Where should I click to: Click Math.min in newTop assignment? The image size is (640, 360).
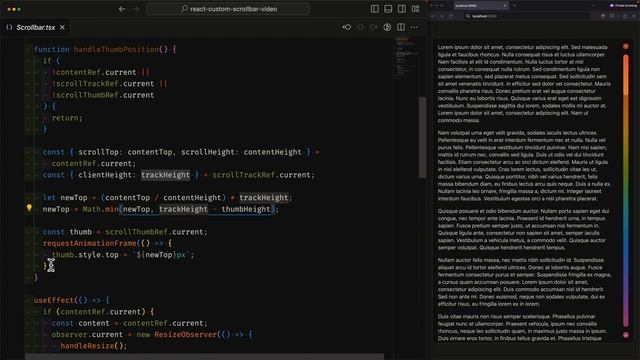(100, 209)
